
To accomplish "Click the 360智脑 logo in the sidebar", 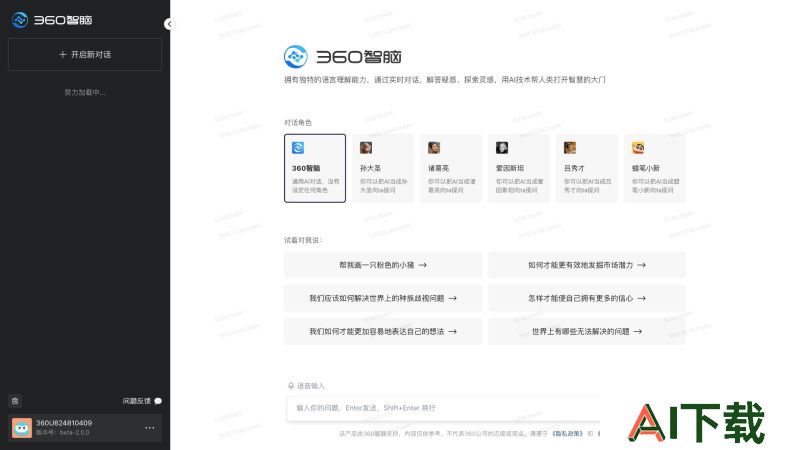I will (52, 20).
